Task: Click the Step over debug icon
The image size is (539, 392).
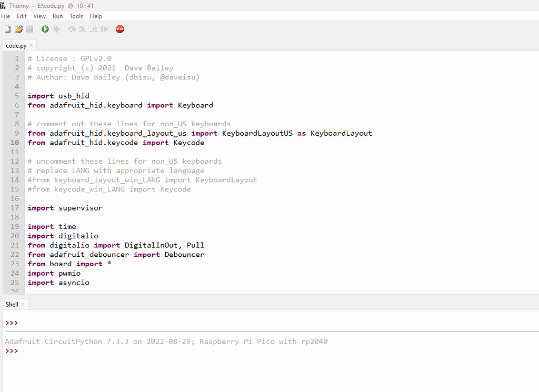Action: click(x=72, y=29)
